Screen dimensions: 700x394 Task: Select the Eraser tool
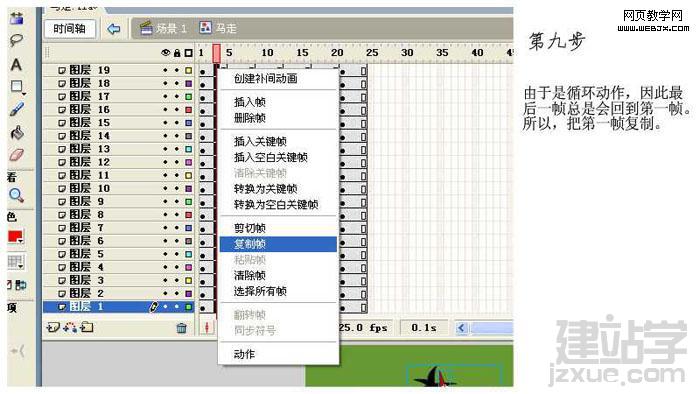pyautogui.click(x=17, y=155)
